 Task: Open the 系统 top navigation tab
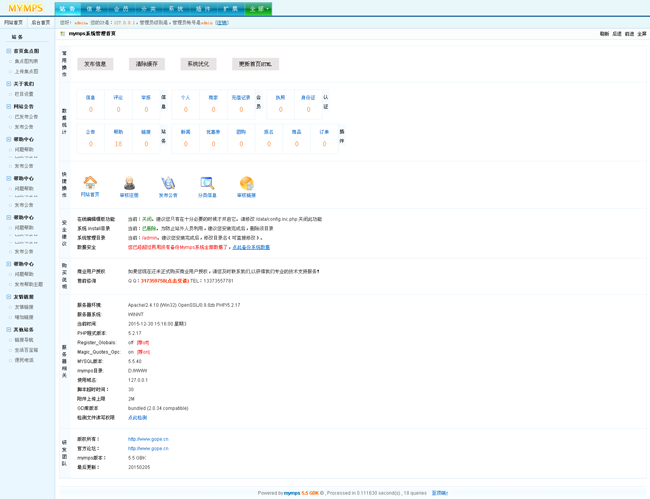coord(176,9)
